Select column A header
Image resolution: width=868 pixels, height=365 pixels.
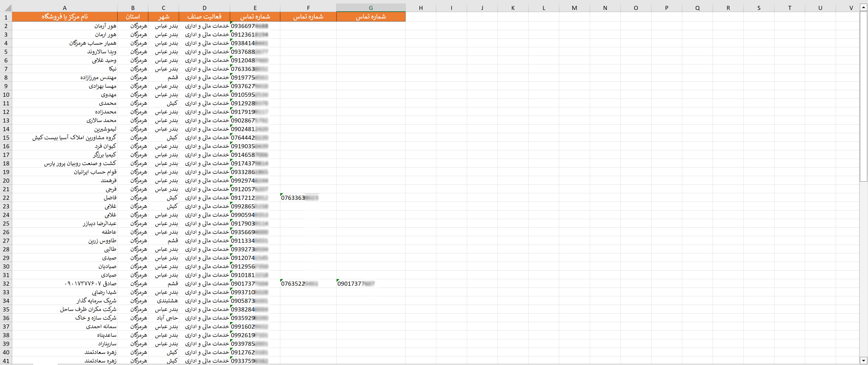65,8
